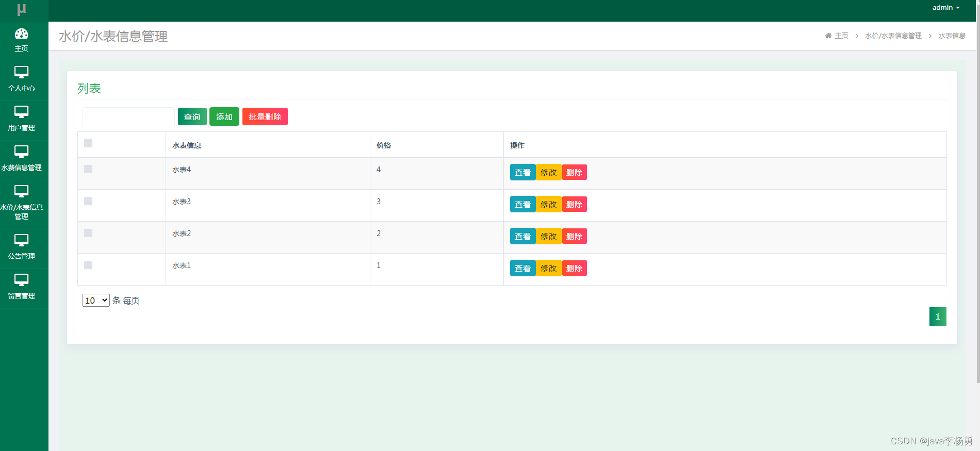This screenshot has width=980, height=451.
Task: Open the 10 per-page dropdown
Action: 96,300
